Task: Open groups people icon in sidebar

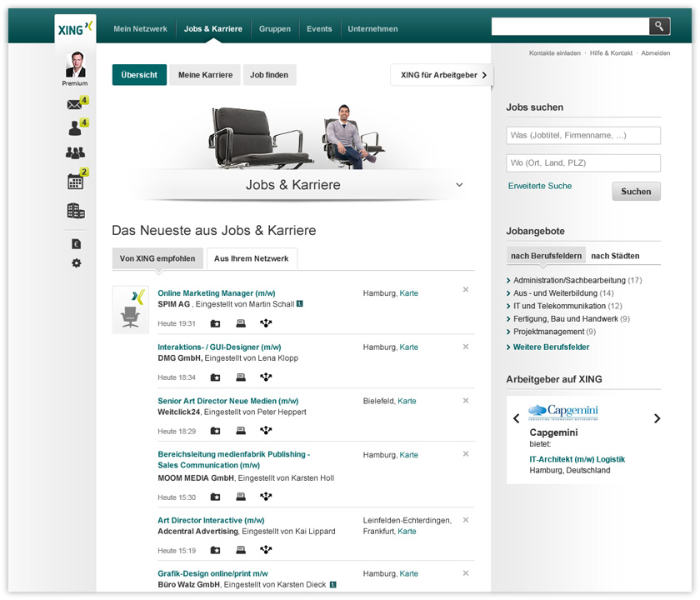Action: click(x=75, y=152)
